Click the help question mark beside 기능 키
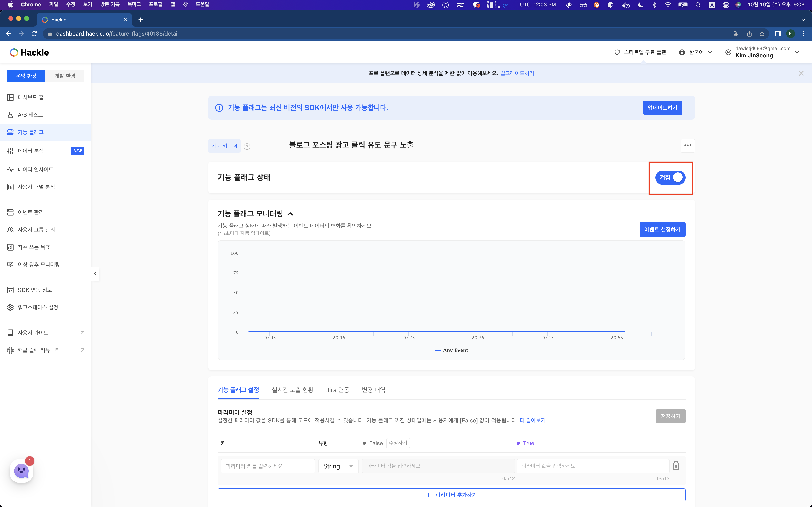 (x=247, y=147)
